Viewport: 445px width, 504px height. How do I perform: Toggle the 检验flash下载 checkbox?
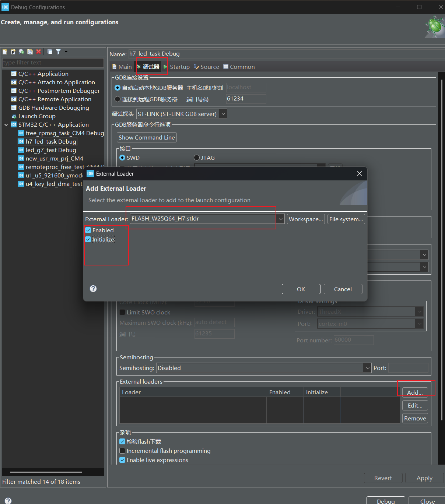[x=122, y=441]
